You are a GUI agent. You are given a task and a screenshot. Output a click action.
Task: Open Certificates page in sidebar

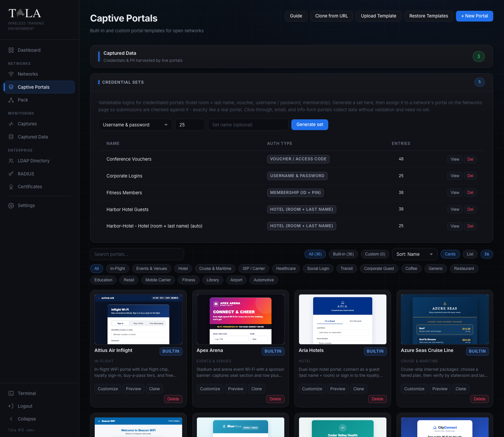pyautogui.click(x=39, y=187)
